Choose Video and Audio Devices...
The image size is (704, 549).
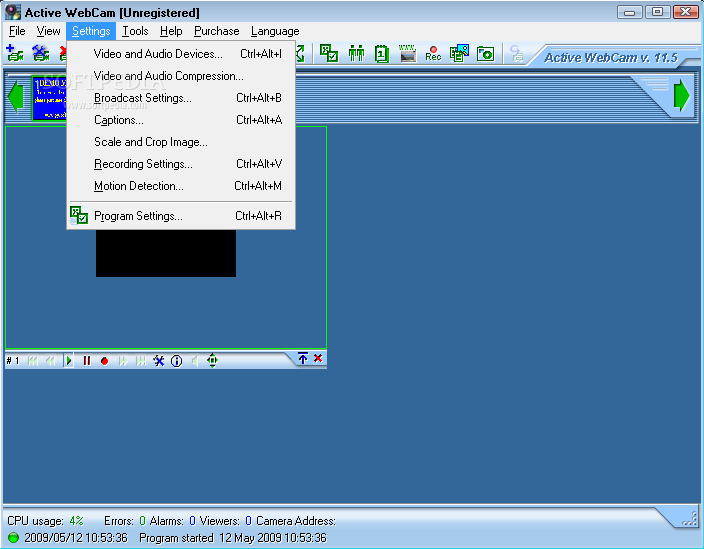point(181,54)
